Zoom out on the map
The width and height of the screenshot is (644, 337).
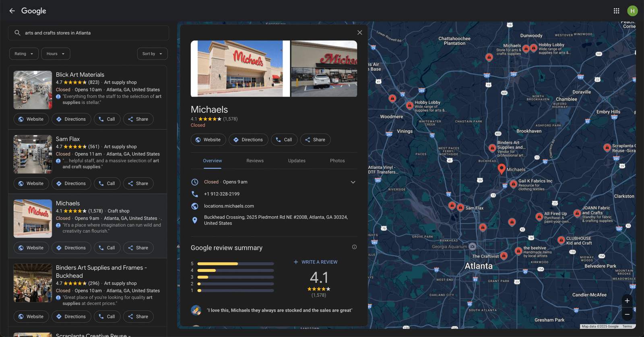[627, 314]
